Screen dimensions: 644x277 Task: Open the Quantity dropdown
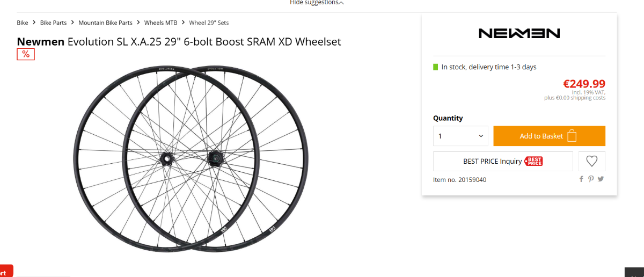[x=460, y=136]
